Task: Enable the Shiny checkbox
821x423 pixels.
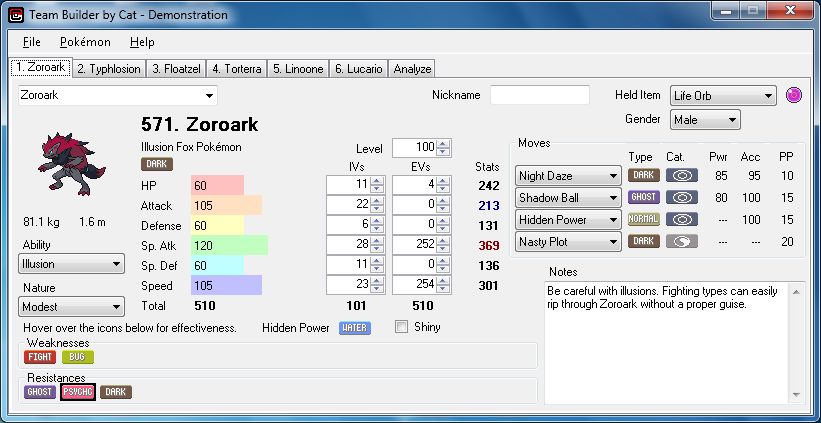Action: pyautogui.click(x=402, y=327)
